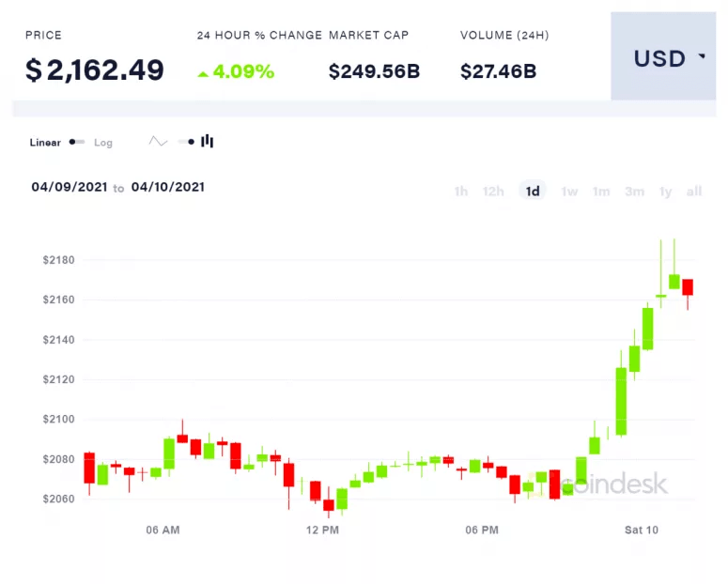This screenshot has width=728, height=584.
Task: Click the $2120 axis label
Action: (x=58, y=379)
